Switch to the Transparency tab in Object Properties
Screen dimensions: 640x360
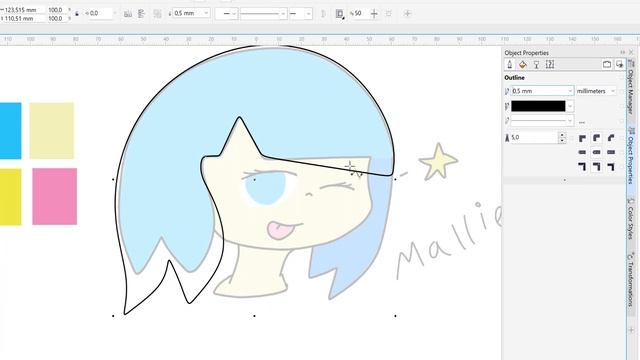click(536, 64)
